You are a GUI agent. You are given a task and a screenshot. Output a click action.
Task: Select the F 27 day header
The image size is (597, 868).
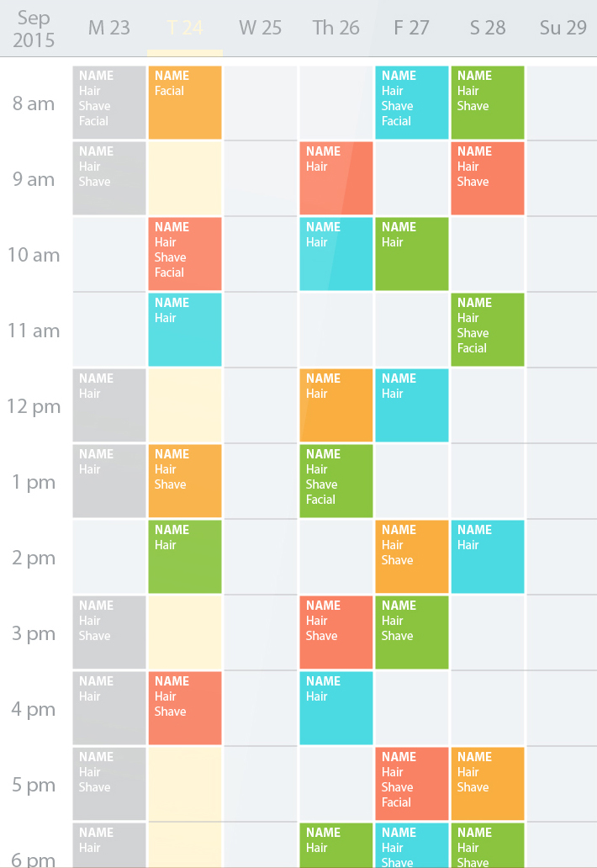411,28
